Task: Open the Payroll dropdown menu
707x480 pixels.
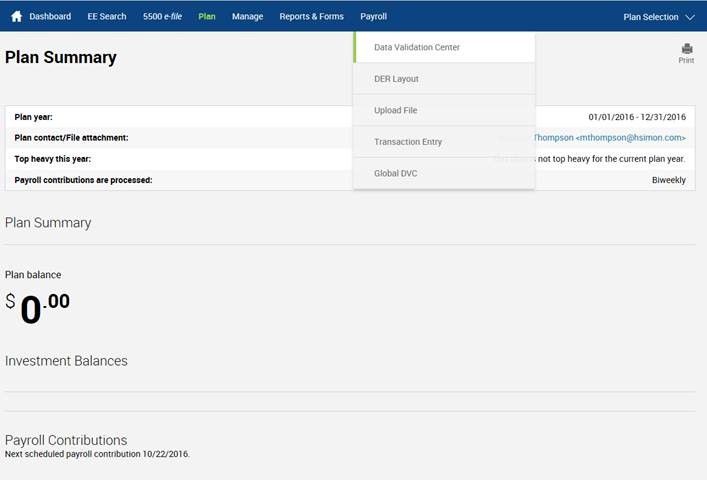Action: (x=373, y=17)
